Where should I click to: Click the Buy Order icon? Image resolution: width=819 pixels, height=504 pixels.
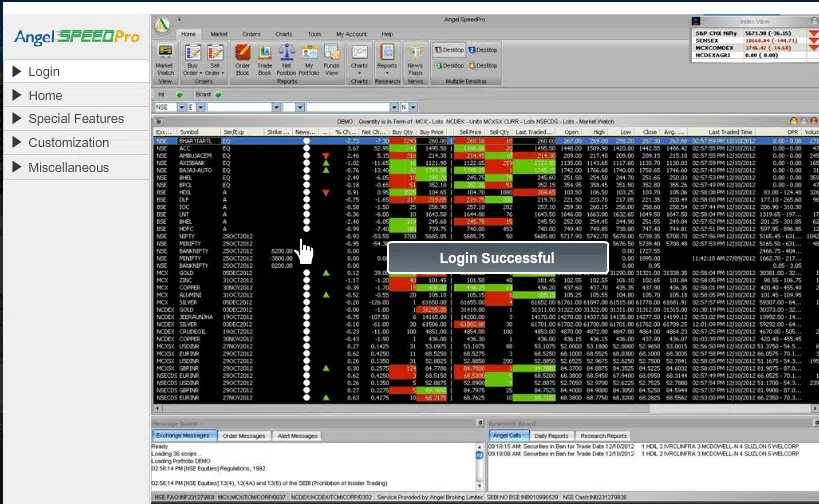(193, 60)
